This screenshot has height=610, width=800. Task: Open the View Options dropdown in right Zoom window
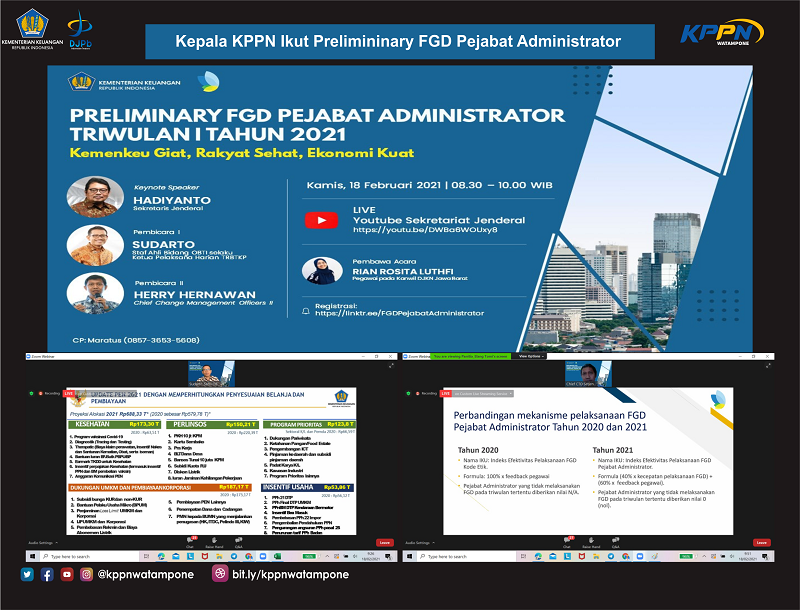tap(532, 356)
